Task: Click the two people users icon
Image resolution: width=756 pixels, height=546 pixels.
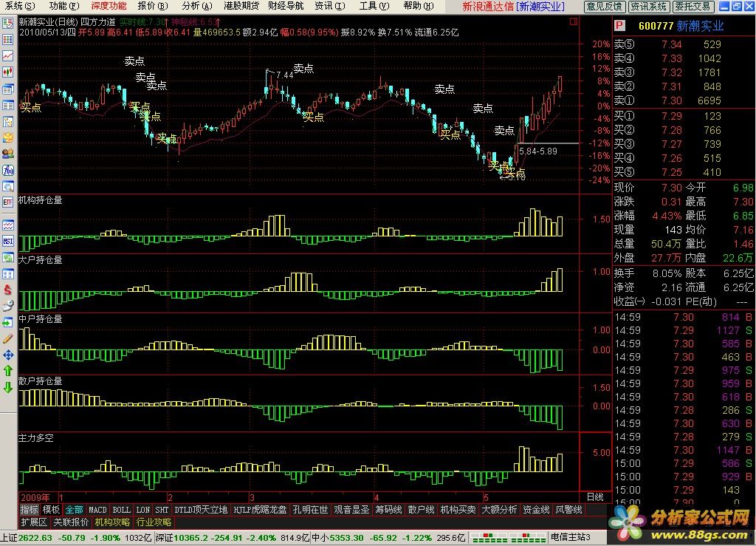Action: coord(7,154)
